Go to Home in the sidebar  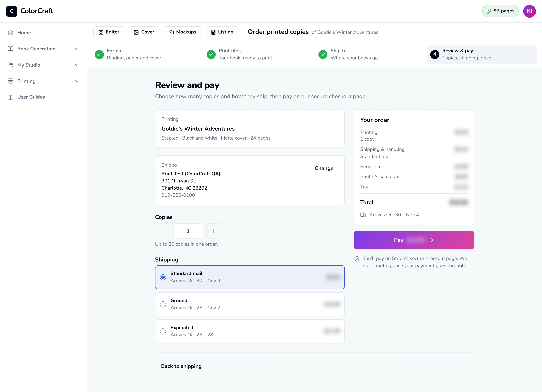[43, 33]
